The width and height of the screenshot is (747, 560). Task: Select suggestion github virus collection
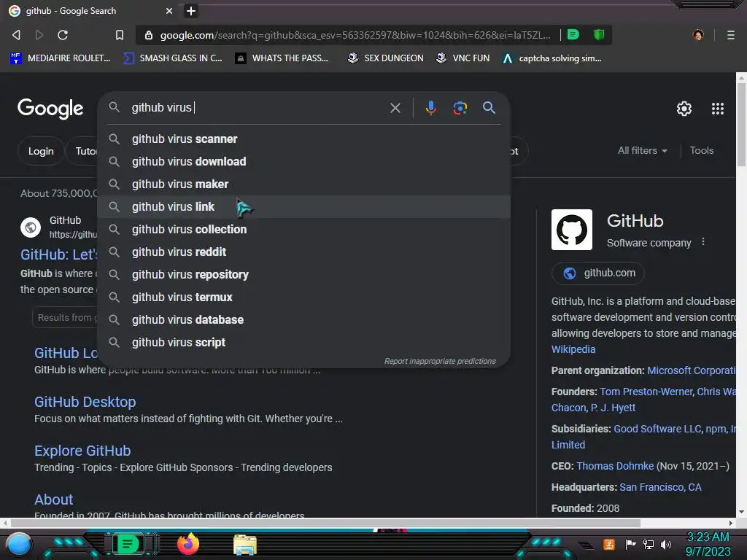(303, 229)
